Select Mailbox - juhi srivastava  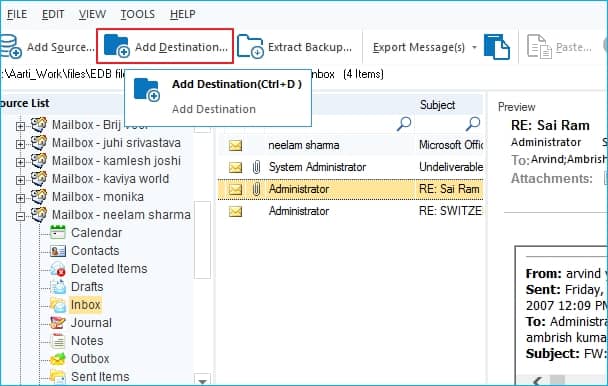pyautogui.click(x=116, y=143)
